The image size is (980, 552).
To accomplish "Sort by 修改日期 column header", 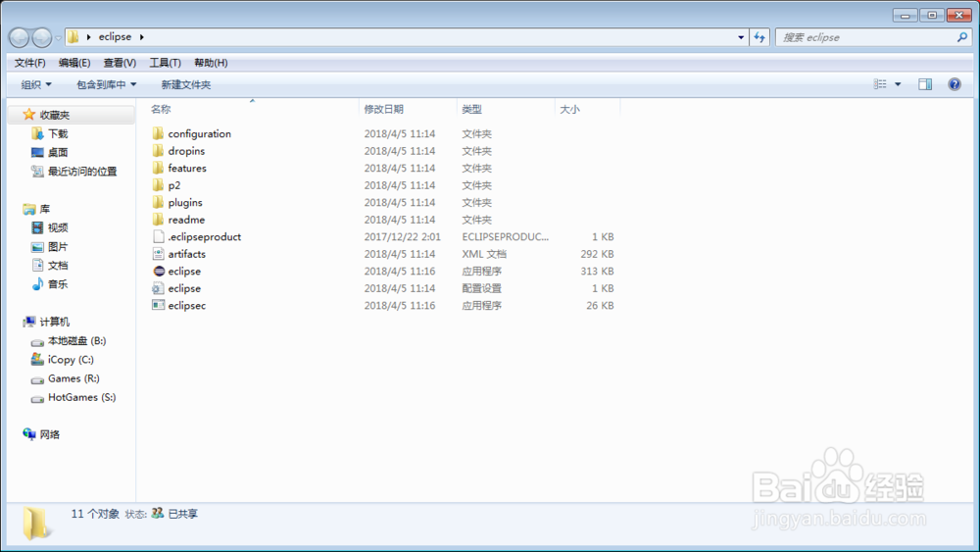I will pos(384,109).
